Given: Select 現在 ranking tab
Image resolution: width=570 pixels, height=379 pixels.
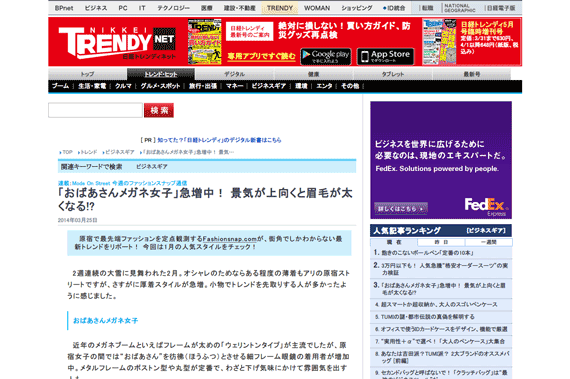Looking at the screenshot, I should (x=394, y=242).
